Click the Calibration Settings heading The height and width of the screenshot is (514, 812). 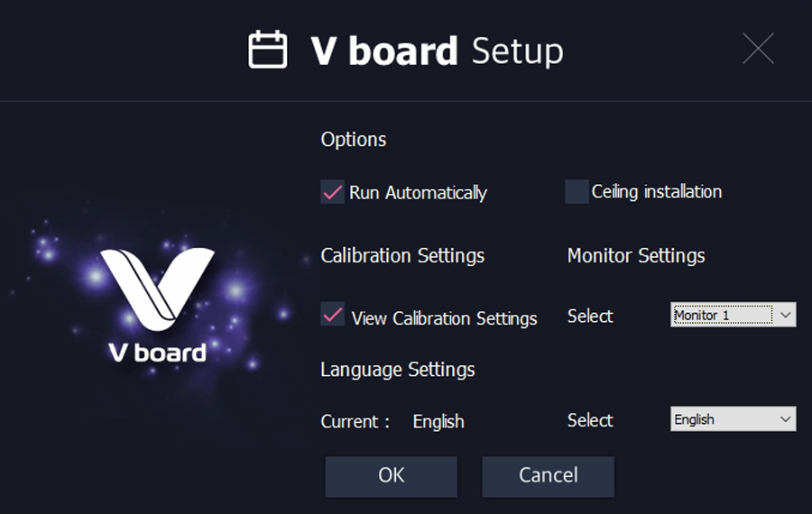402,256
